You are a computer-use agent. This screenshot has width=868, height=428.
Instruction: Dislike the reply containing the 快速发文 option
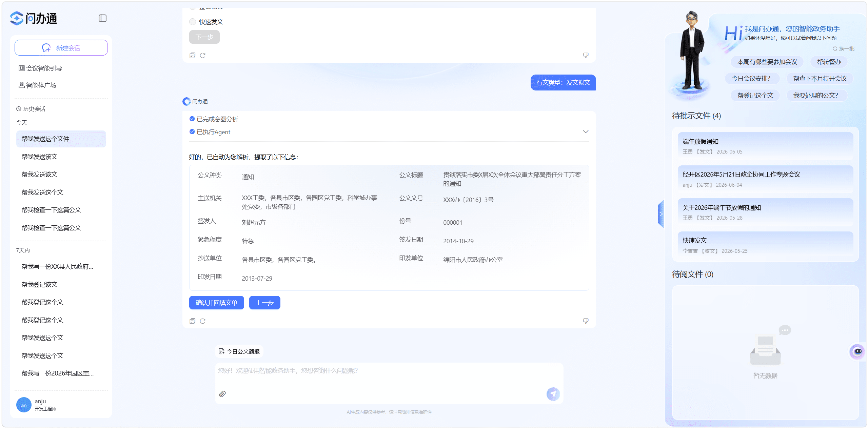tap(586, 55)
